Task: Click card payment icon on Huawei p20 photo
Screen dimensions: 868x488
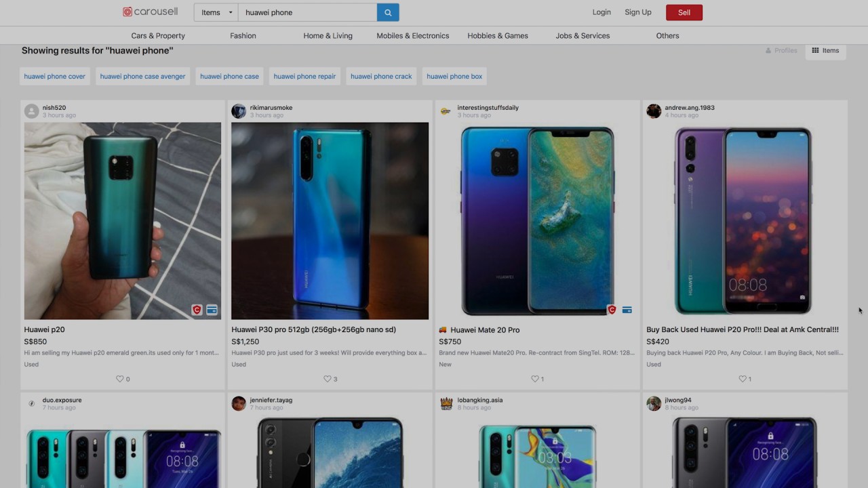Action: tap(212, 310)
